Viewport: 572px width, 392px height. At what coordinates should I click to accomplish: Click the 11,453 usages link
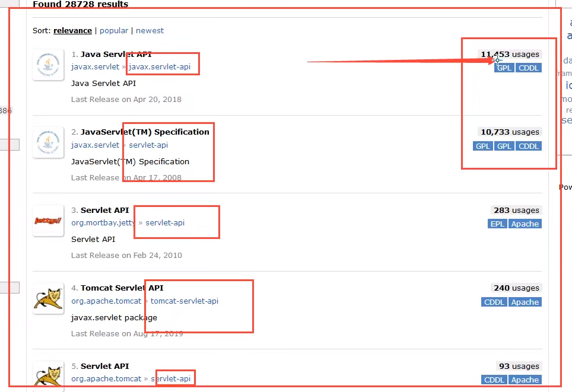click(x=510, y=55)
